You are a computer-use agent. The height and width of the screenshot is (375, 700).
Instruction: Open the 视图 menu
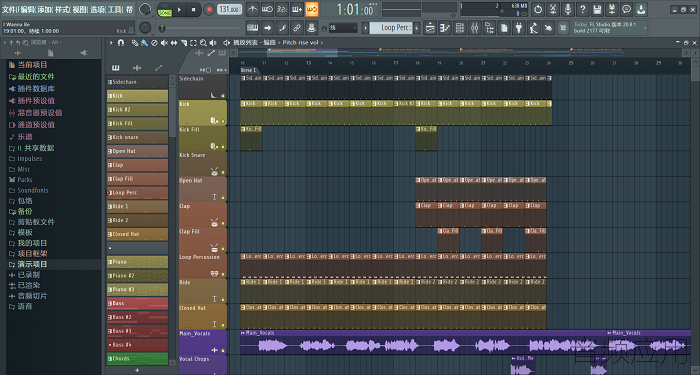(79, 9)
